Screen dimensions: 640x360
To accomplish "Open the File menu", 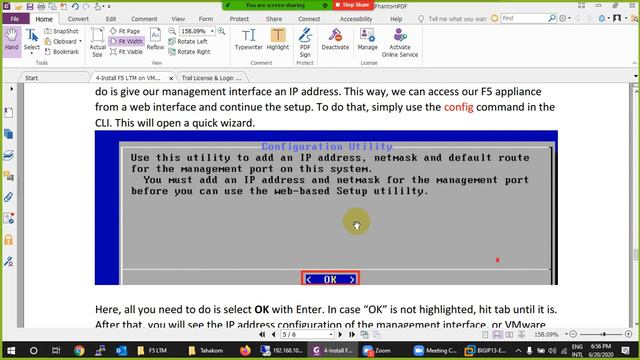I will point(15,19).
